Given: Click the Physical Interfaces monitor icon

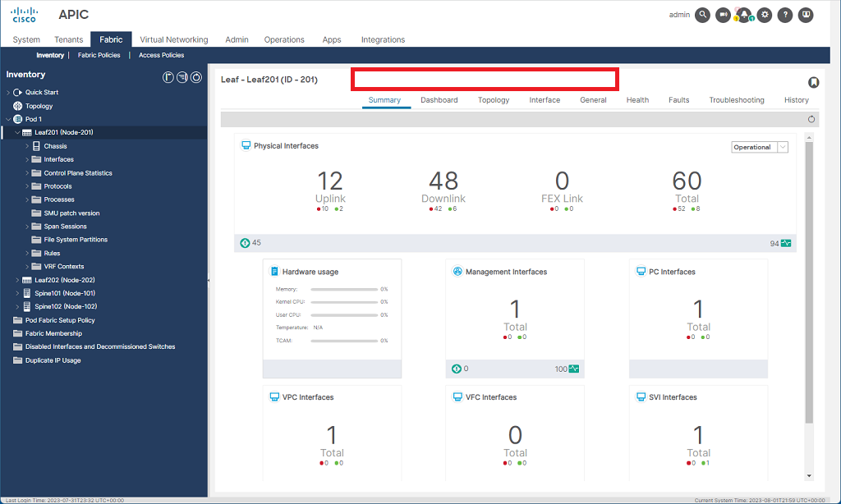Looking at the screenshot, I should pyautogui.click(x=246, y=145).
